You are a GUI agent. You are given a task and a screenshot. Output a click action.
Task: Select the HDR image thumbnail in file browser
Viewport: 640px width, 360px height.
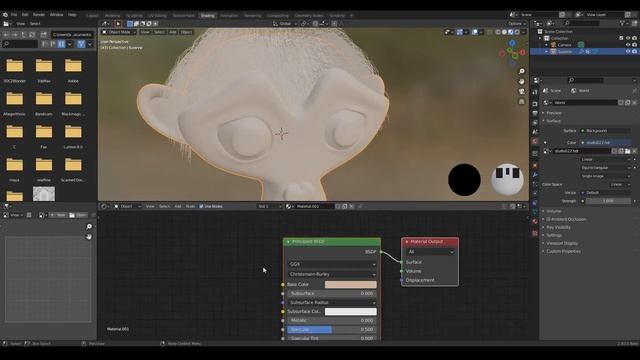pos(44,194)
